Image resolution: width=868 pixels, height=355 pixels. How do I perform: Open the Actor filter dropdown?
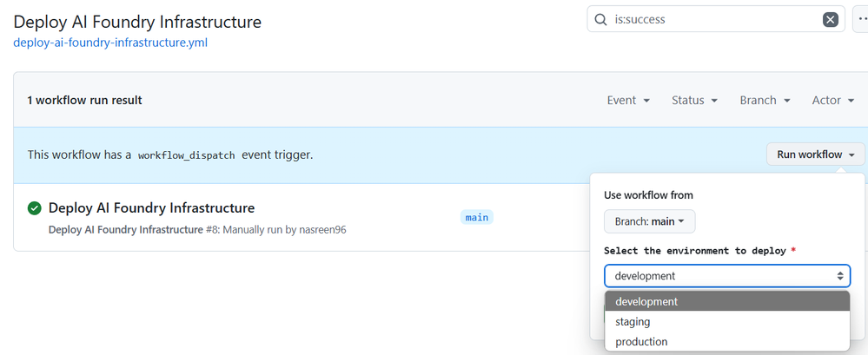pyautogui.click(x=833, y=100)
